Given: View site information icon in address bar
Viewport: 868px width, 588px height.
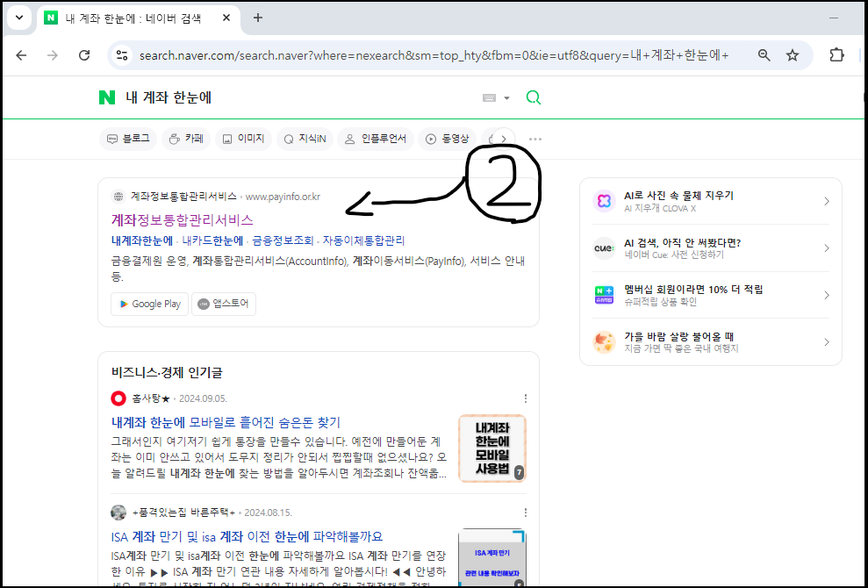Looking at the screenshot, I should pyautogui.click(x=122, y=55).
